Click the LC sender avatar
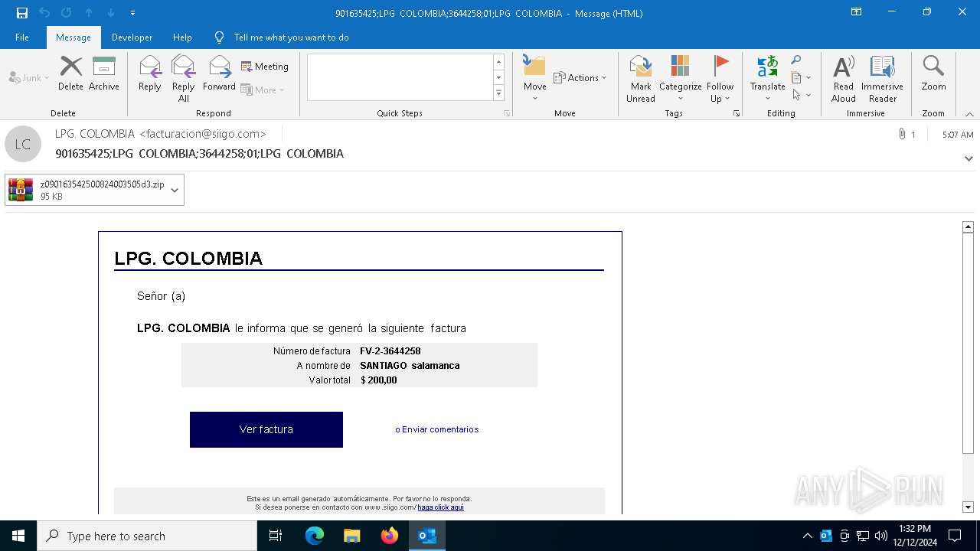Image resolution: width=980 pixels, height=551 pixels. (x=23, y=144)
